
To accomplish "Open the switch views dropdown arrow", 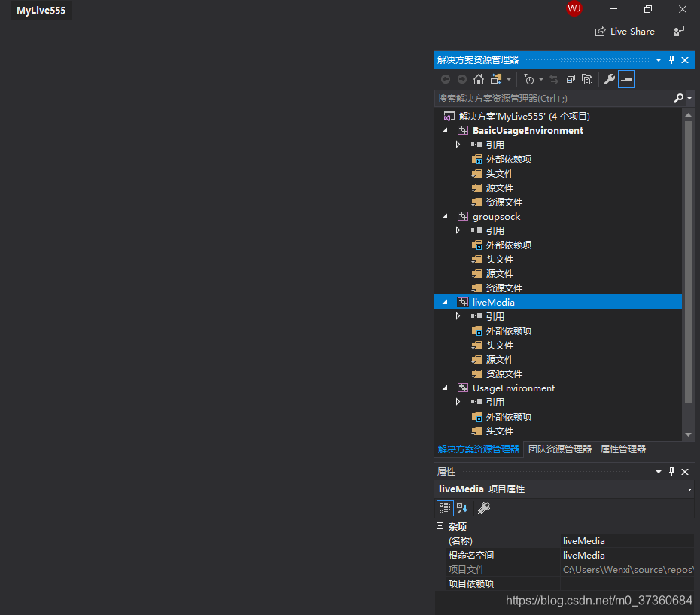I will [509, 80].
